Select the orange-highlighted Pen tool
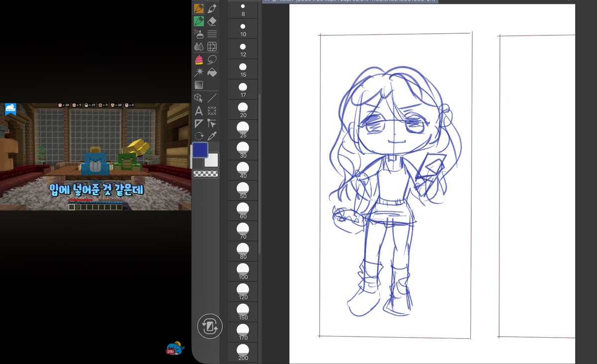This screenshot has width=597, height=364. tap(199, 8)
